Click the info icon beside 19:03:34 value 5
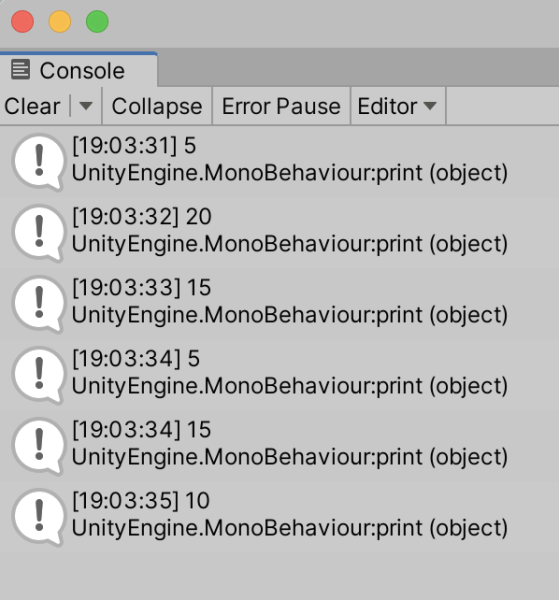 (38, 375)
